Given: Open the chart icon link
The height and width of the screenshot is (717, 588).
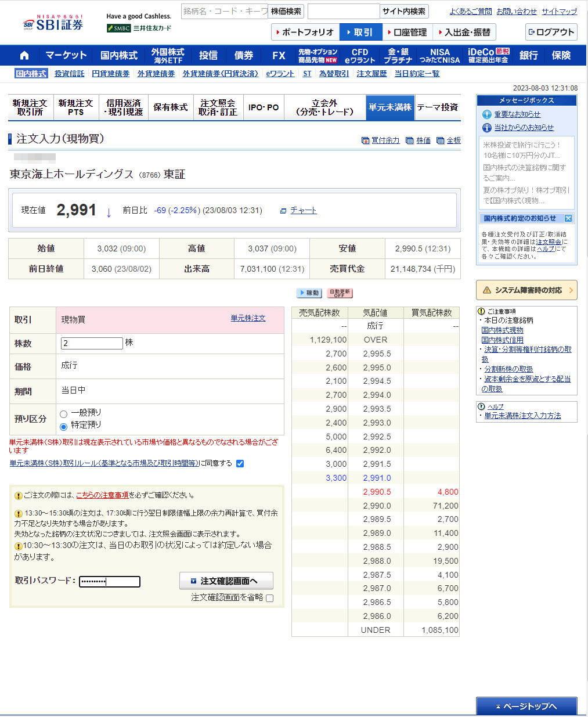Looking at the screenshot, I should pyautogui.click(x=283, y=211).
